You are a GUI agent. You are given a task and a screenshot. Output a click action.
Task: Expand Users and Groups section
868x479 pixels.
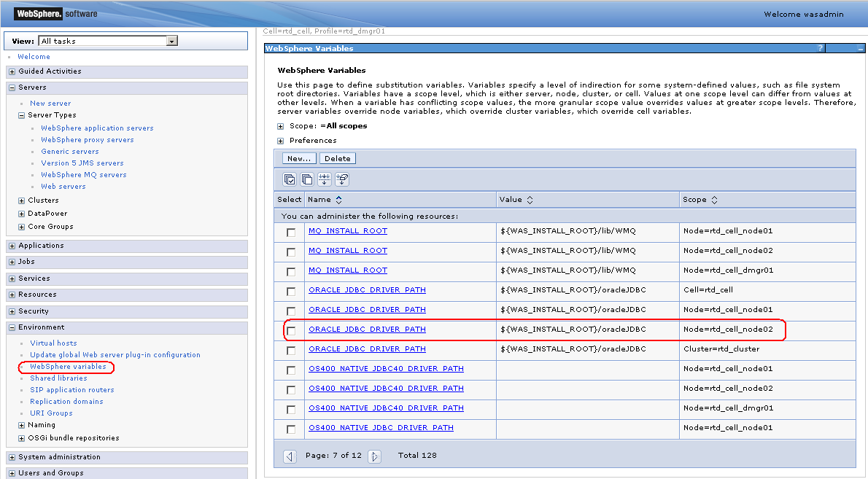[x=12, y=473]
